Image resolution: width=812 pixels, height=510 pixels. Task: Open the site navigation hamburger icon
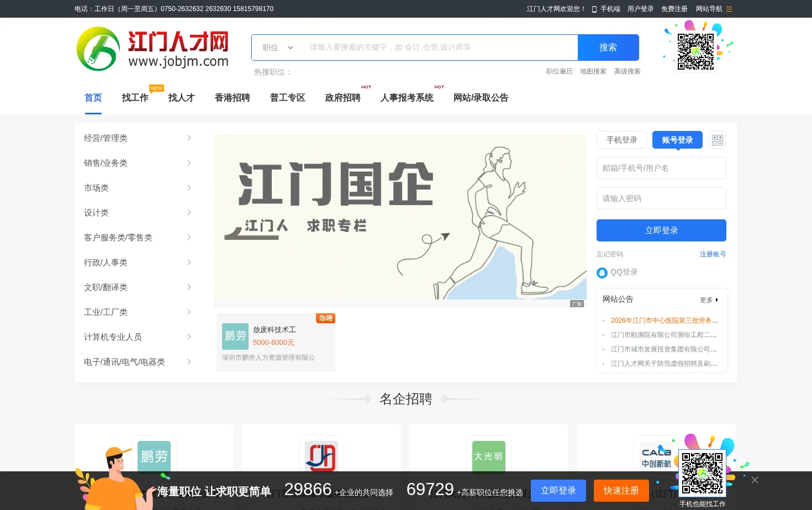(x=729, y=9)
